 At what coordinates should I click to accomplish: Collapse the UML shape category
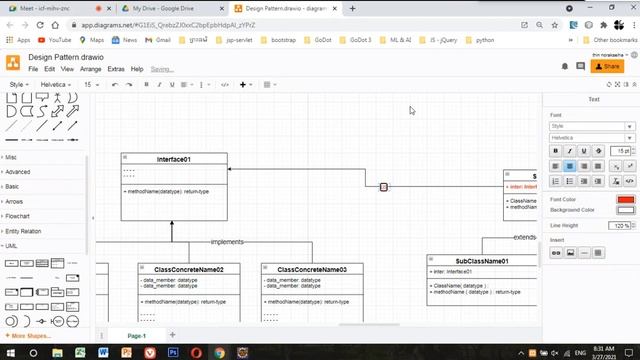pos(11,246)
